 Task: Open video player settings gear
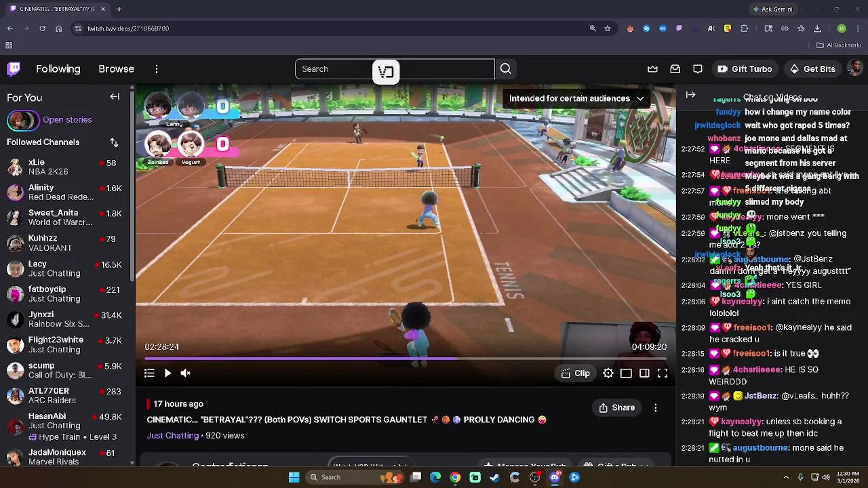[x=608, y=373]
